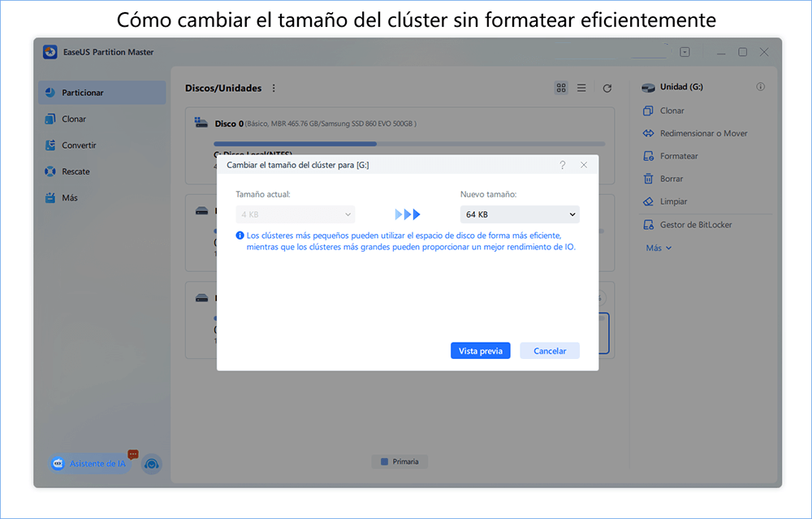The image size is (812, 519).
Task: Open the Nuevo tamaño dropdown
Action: click(520, 214)
